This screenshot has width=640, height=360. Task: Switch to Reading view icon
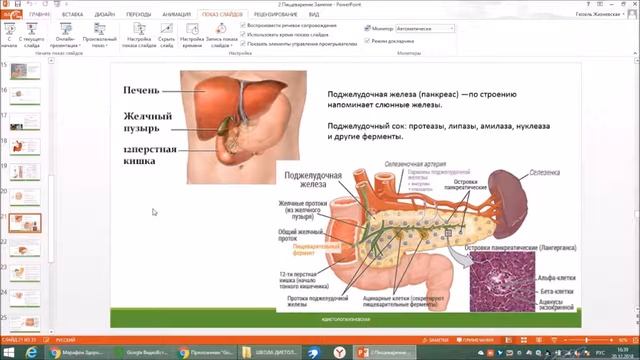(539, 340)
